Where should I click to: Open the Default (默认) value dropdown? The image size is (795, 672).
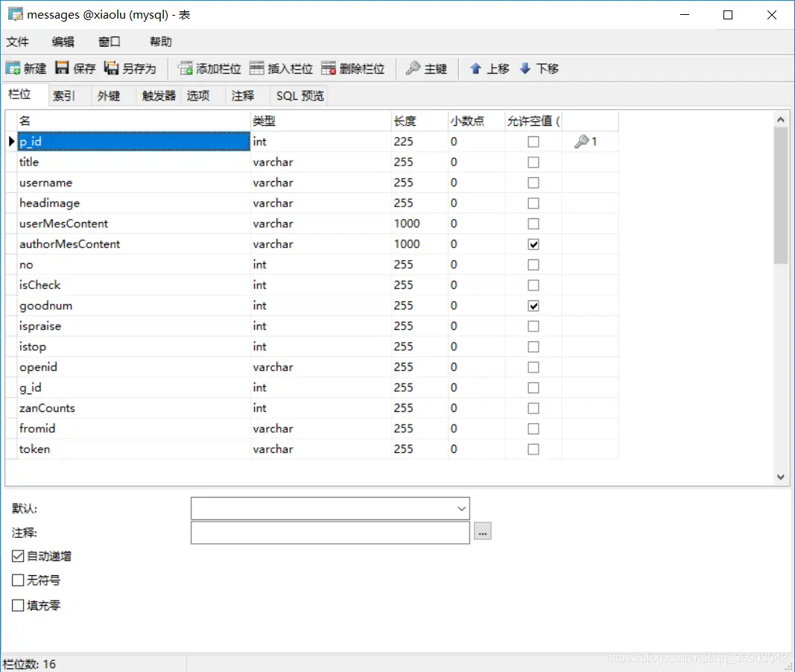tap(461, 508)
